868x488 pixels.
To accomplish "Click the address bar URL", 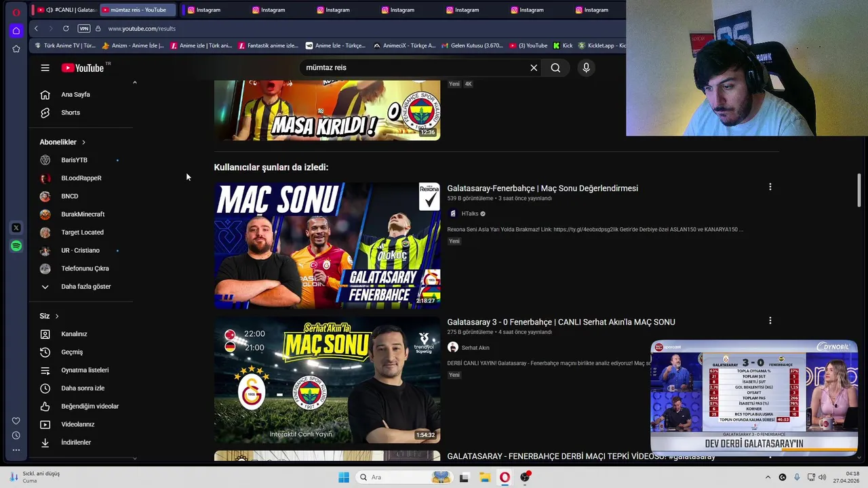I will coord(142,28).
